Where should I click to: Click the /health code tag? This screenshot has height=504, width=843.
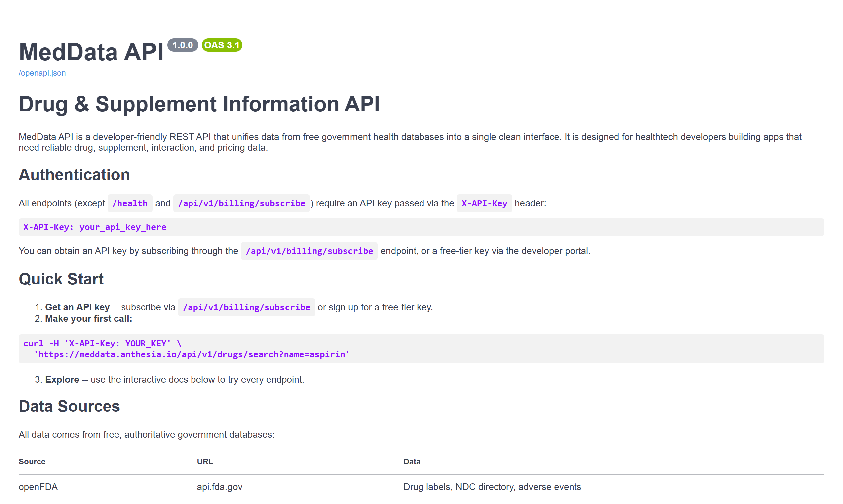point(130,203)
